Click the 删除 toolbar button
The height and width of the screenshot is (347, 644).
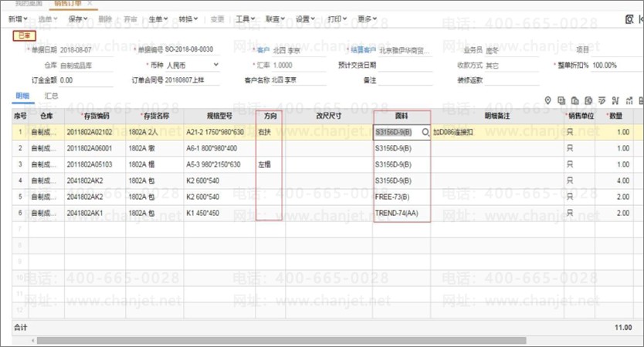[105, 19]
